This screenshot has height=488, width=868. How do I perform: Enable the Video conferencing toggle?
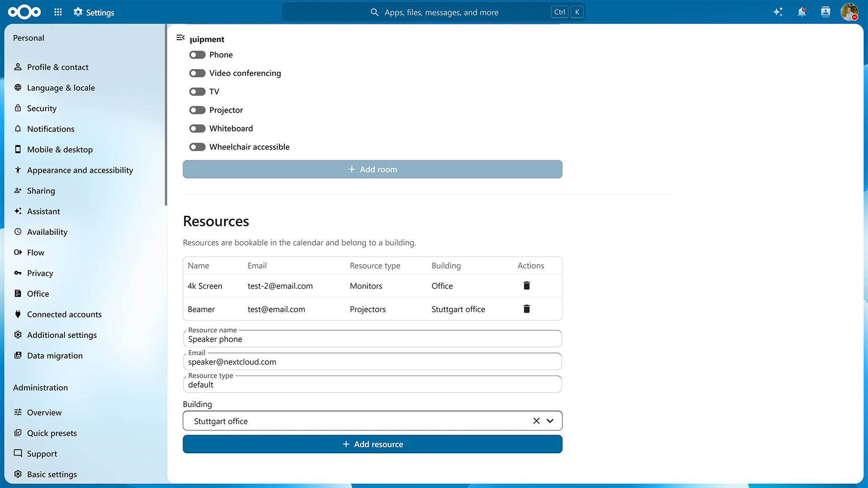(197, 73)
